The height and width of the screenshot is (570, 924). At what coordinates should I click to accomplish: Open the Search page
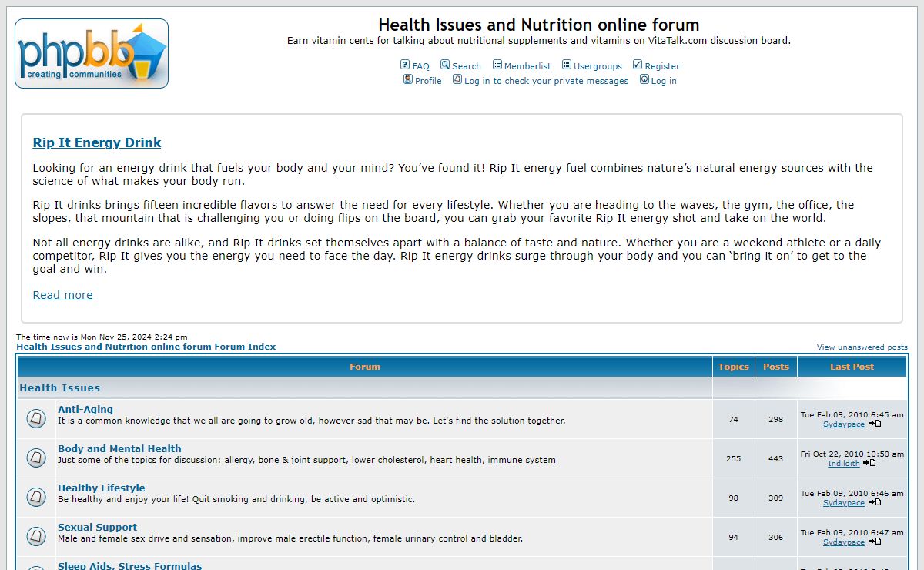point(467,66)
